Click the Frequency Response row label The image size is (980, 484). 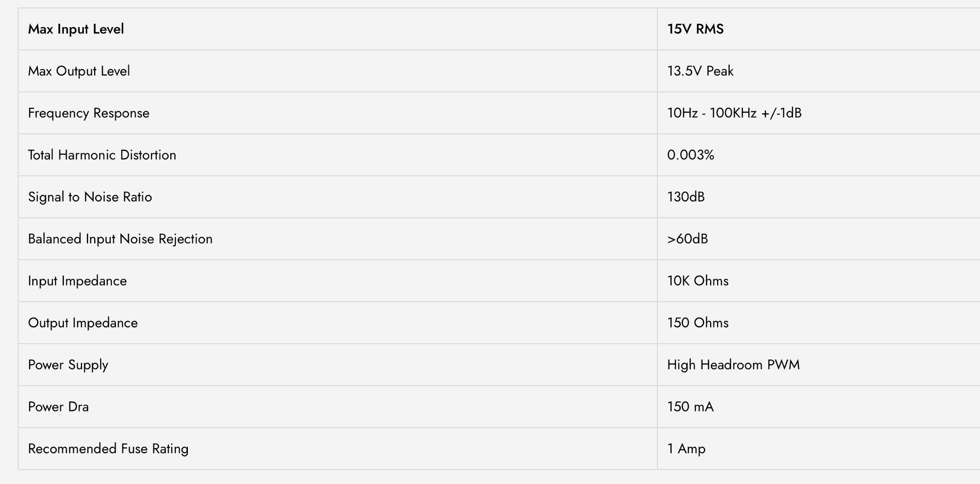[x=89, y=113]
